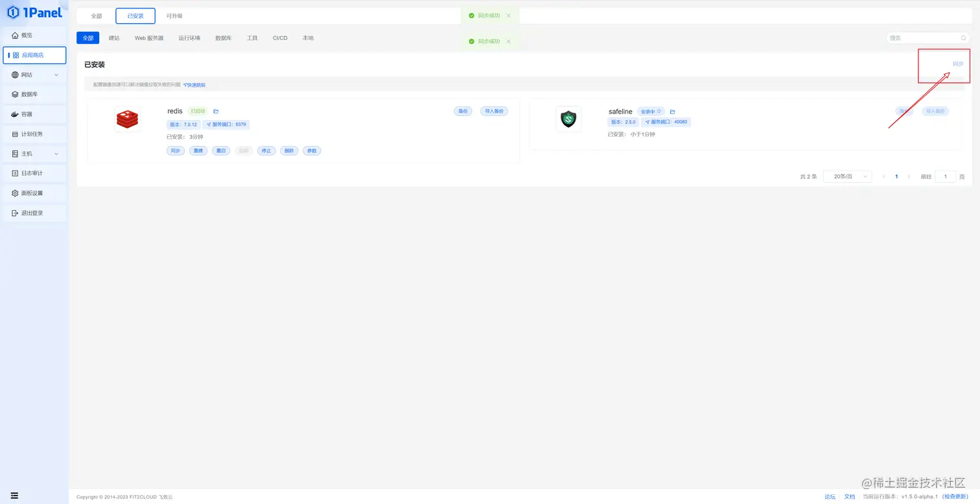980x504 pixels.
Task: Open 计划任务 scheduled tasks in the sidebar
Action: click(x=34, y=134)
